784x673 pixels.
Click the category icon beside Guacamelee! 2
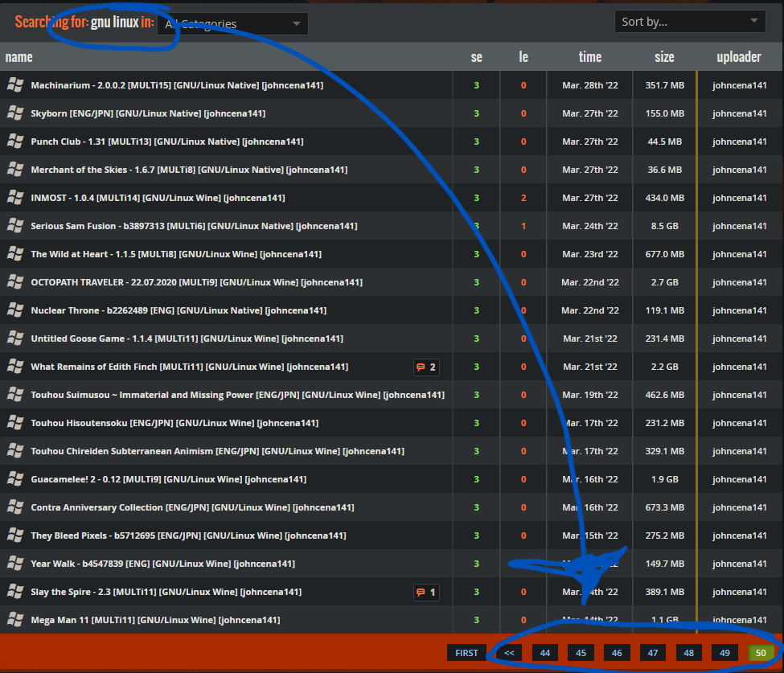pos(15,479)
